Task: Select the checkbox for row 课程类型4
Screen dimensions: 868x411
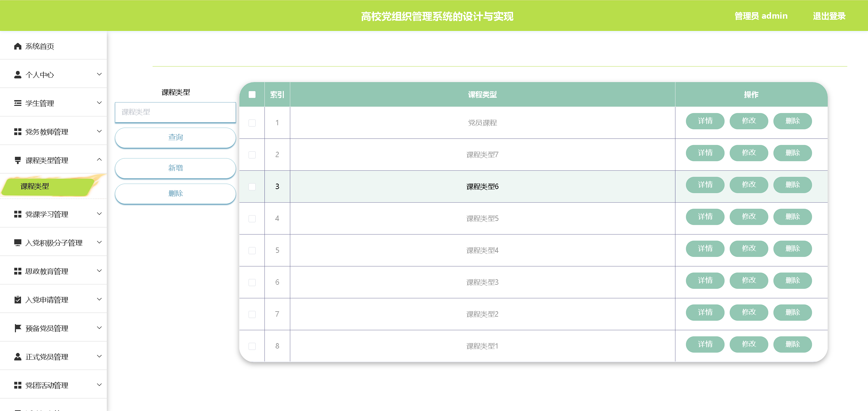Action: coord(252,250)
